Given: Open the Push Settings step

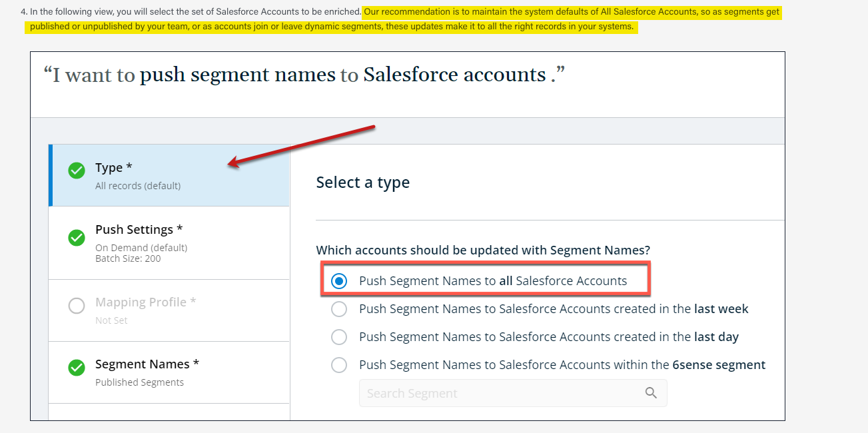Looking at the screenshot, I should [169, 243].
